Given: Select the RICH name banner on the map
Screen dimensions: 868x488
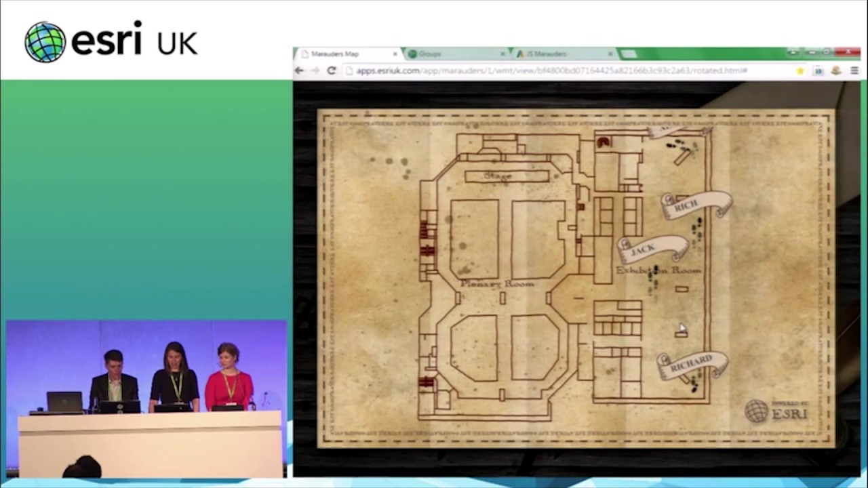Looking at the screenshot, I should click(x=696, y=204).
